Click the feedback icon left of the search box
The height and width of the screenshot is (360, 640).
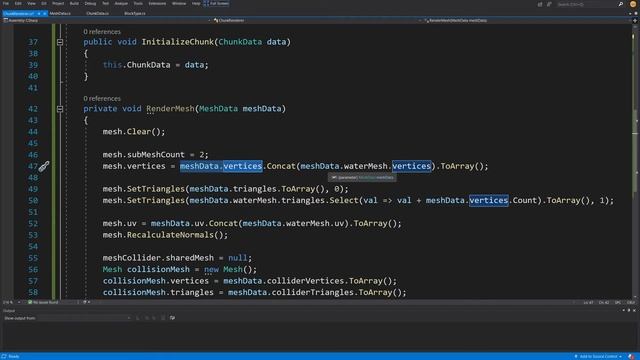pos(549,4)
